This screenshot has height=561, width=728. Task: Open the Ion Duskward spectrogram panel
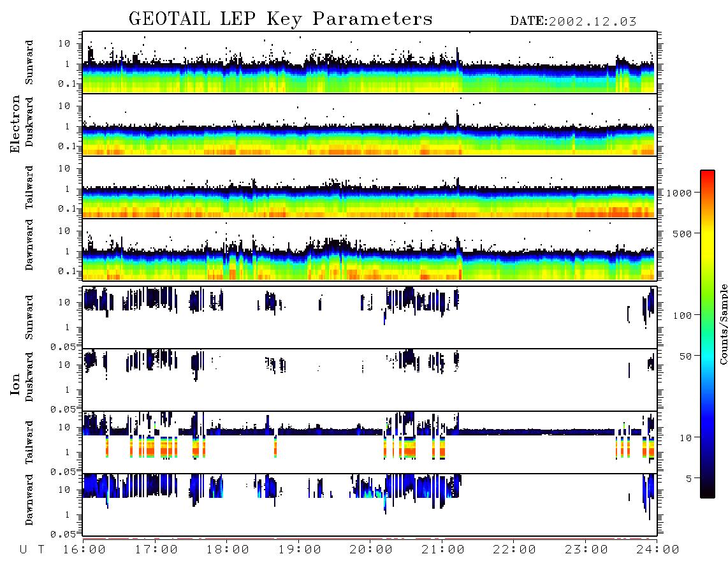click(370, 380)
